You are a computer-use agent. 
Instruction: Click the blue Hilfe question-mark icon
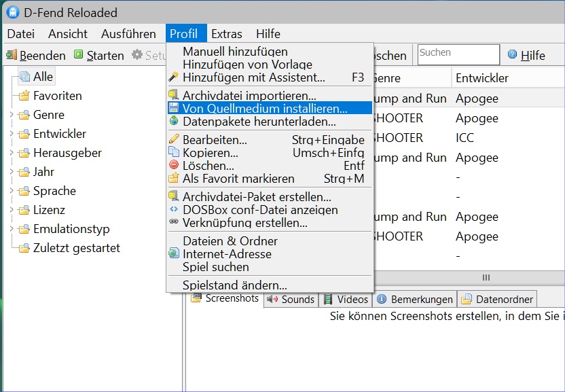coord(512,54)
